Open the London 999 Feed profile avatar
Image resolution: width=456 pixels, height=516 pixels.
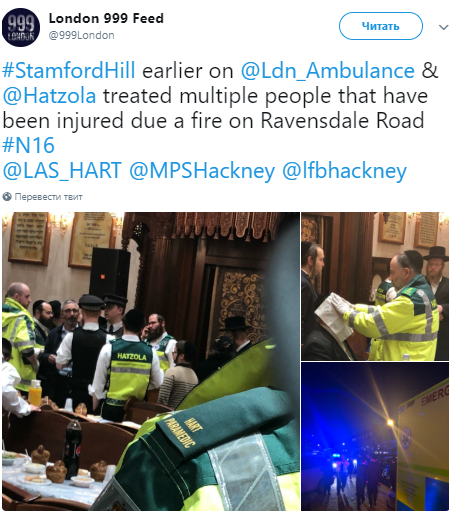(21, 27)
